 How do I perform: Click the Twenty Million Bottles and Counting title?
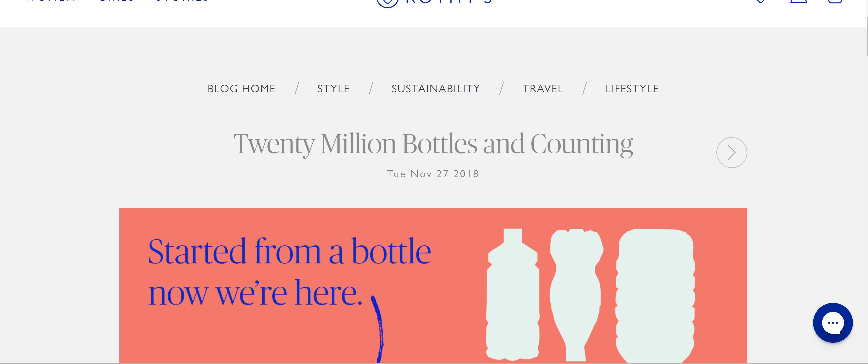[x=433, y=144]
